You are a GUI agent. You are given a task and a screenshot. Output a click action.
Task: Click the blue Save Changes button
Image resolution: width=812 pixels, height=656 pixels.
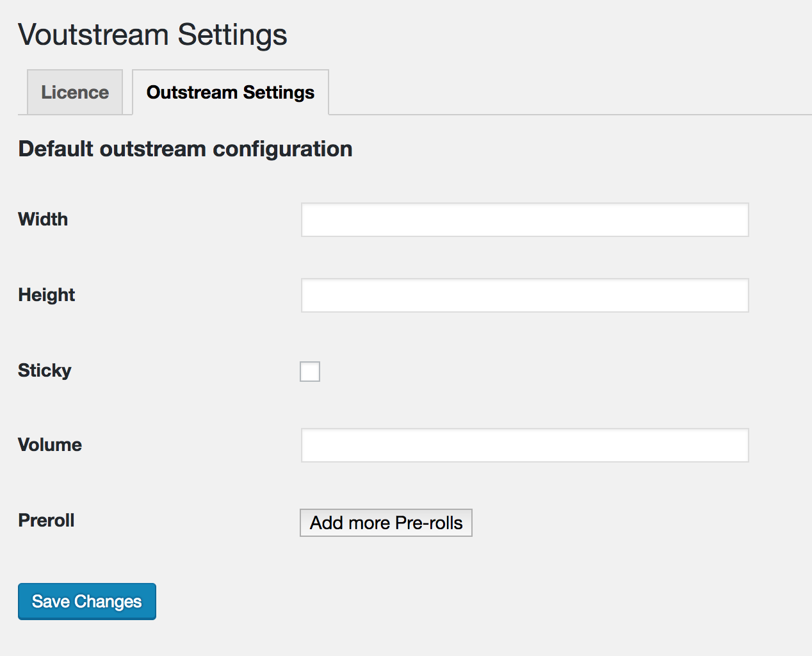[87, 602]
